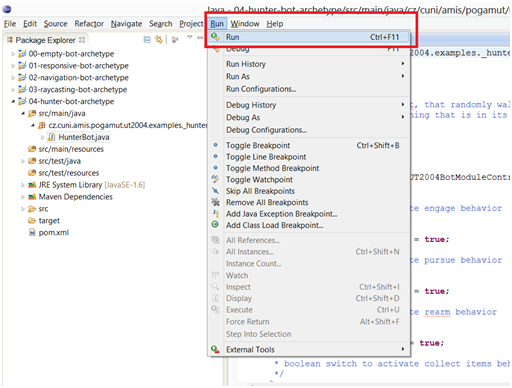Viewport: 512px width, 388px height.
Task: Open the File menu
Action: tap(10, 24)
